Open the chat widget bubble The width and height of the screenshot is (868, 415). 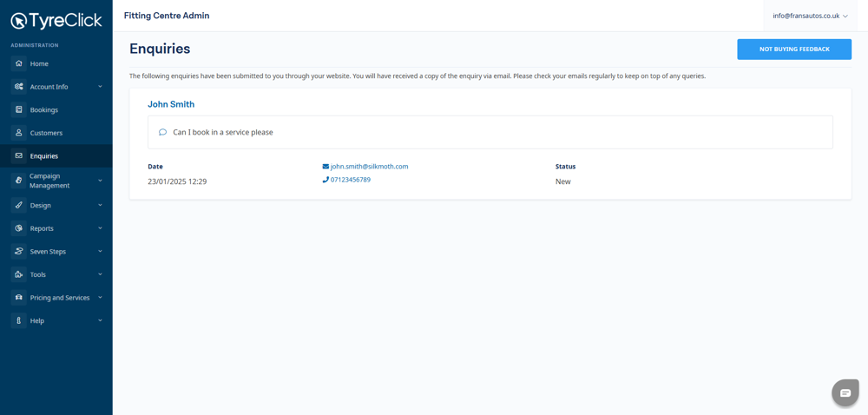coord(845,393)
